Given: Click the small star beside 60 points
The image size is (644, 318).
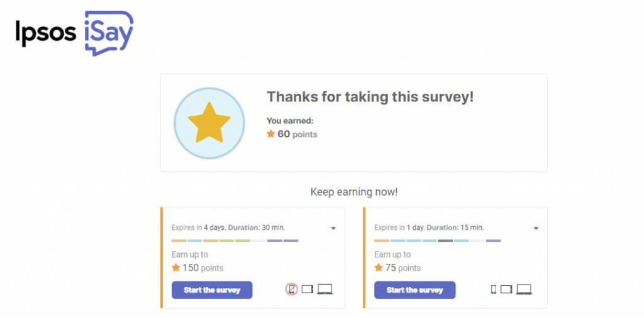Looking at the screenshot, I should (x=270, y=134).
